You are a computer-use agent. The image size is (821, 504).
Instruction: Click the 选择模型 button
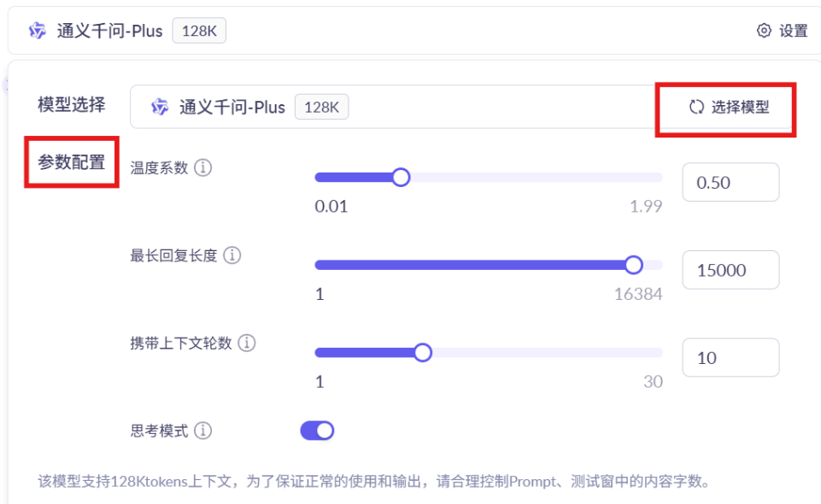(x=729, y=108)
